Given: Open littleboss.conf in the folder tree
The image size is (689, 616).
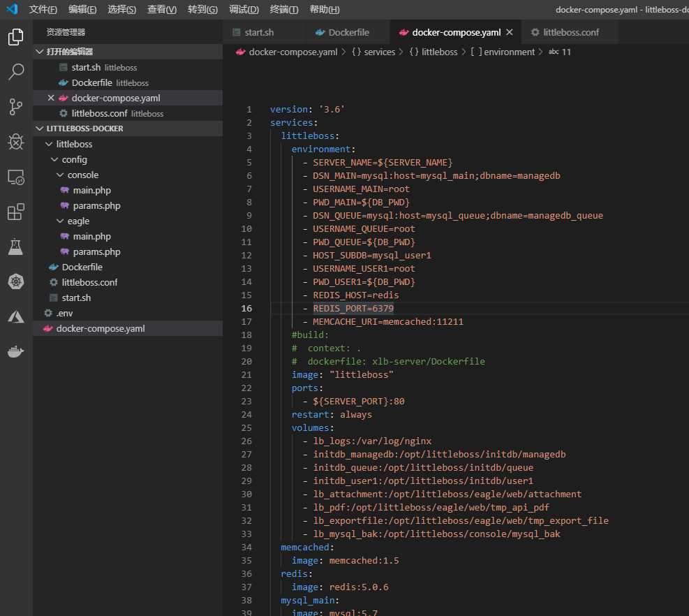Looking at the screenshot, I should pos(128,282).
